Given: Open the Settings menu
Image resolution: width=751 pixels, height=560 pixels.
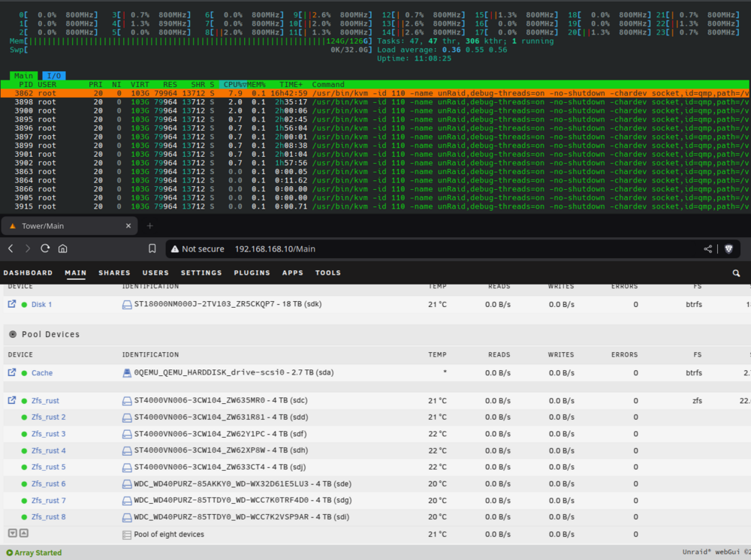Looking at the screenshot, I should tap(201, 272).
